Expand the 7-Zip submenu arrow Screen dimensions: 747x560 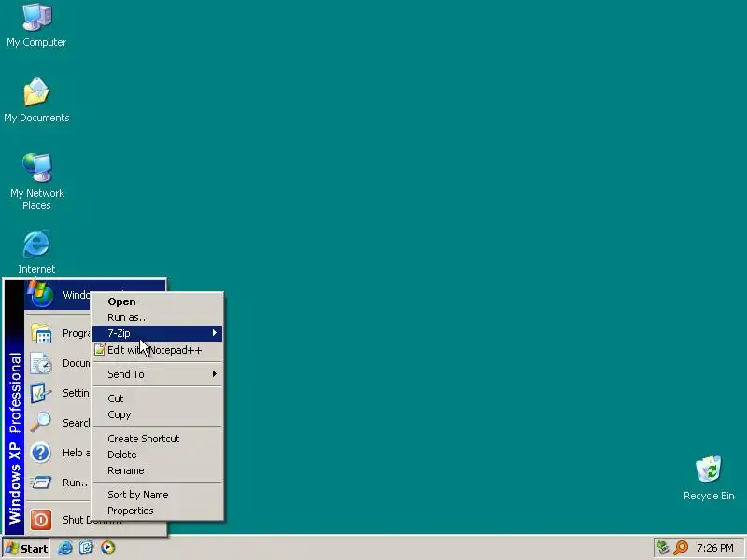pos(215,333)
